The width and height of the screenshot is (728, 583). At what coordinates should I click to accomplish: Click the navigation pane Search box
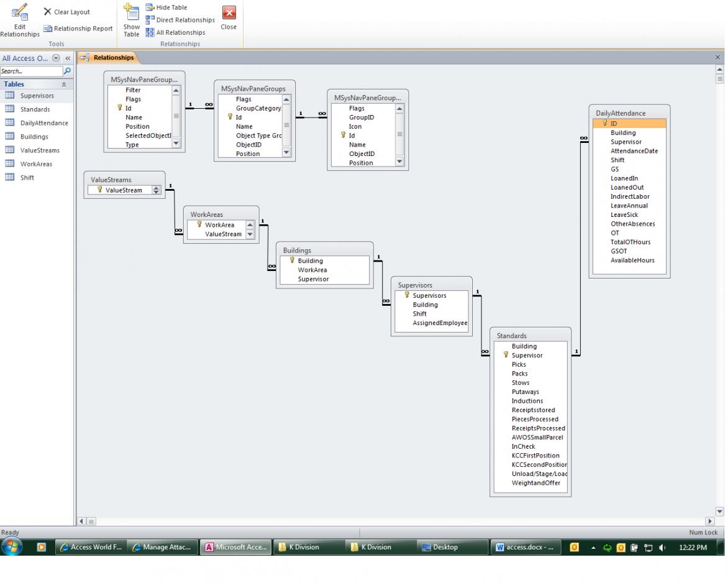[31, 71]
